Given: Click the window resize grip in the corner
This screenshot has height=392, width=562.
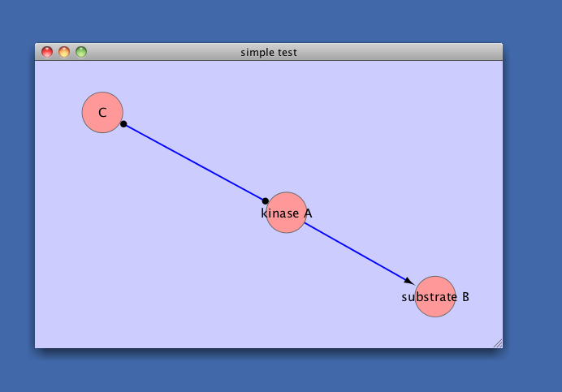Looking at the screenshot, I should coord(498,343).
